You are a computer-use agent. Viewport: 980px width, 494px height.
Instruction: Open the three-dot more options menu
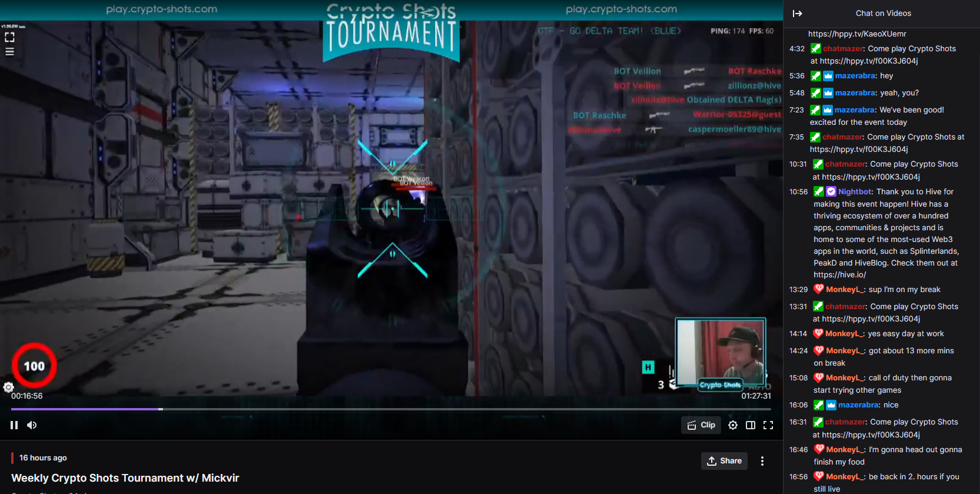click(x=762, y=461)
